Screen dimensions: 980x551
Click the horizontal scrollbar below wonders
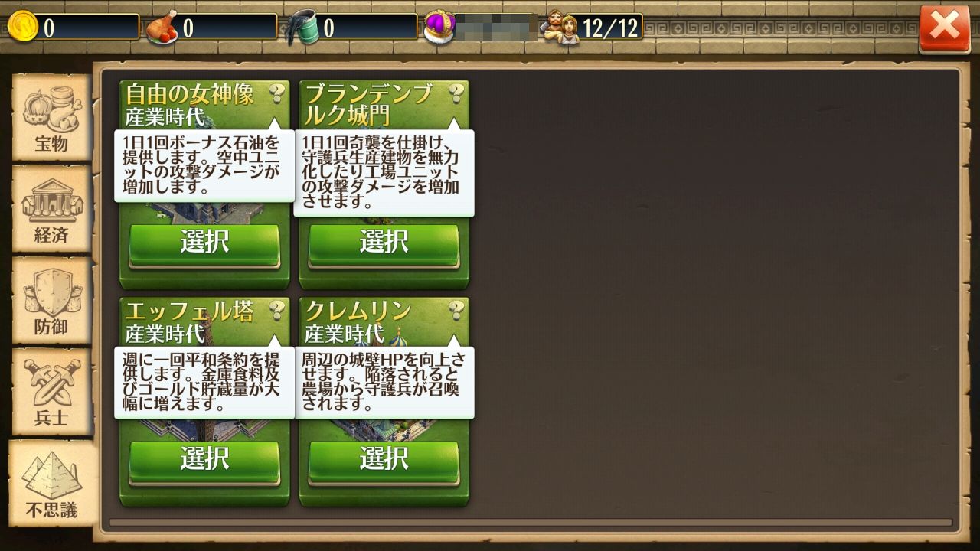click(531, 523)
